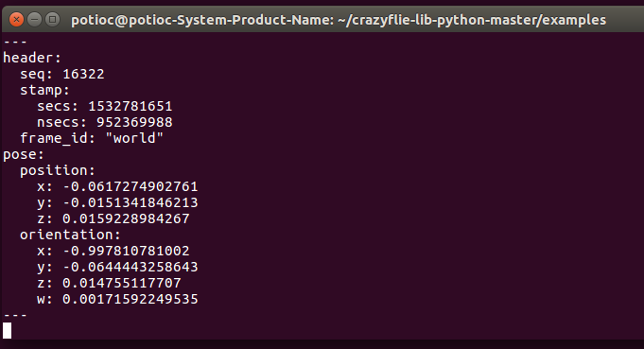Maximize the terminal window
The width and height of the screenshot is (644, 349).
[53, 19]
